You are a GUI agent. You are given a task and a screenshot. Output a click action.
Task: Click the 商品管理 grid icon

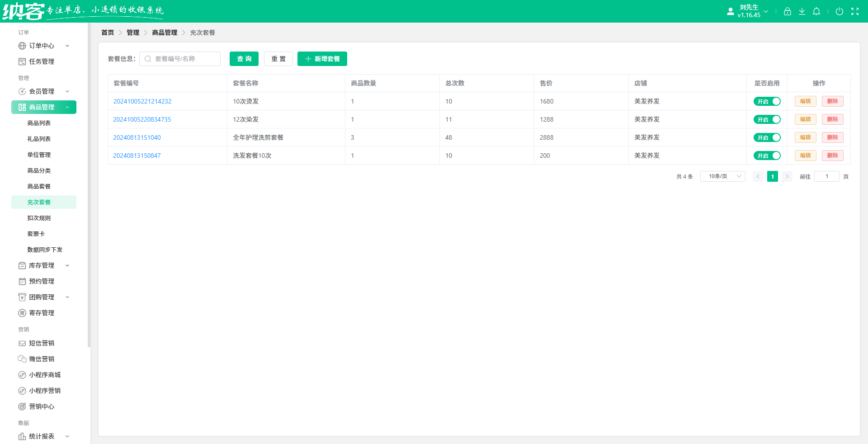click(x=22, y=107)
